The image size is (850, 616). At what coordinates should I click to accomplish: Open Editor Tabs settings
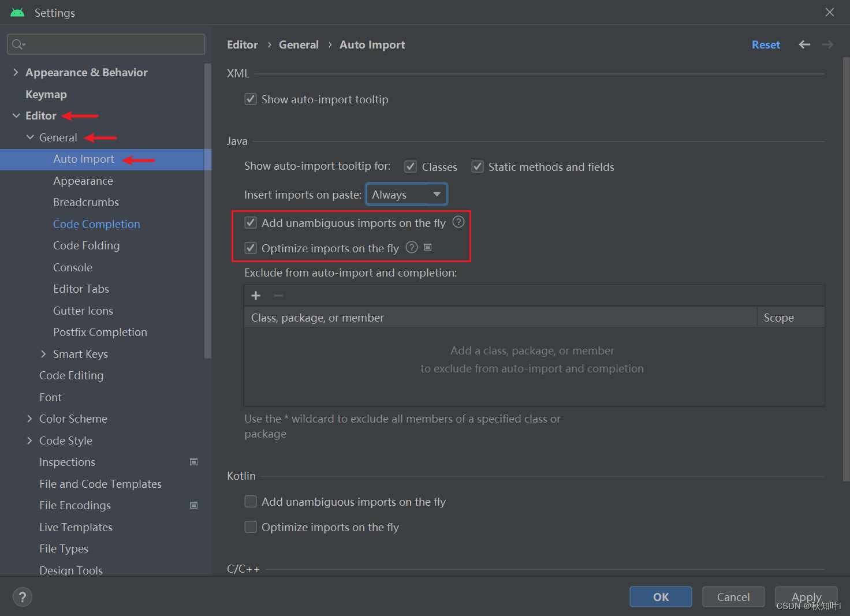click(81, 289)
